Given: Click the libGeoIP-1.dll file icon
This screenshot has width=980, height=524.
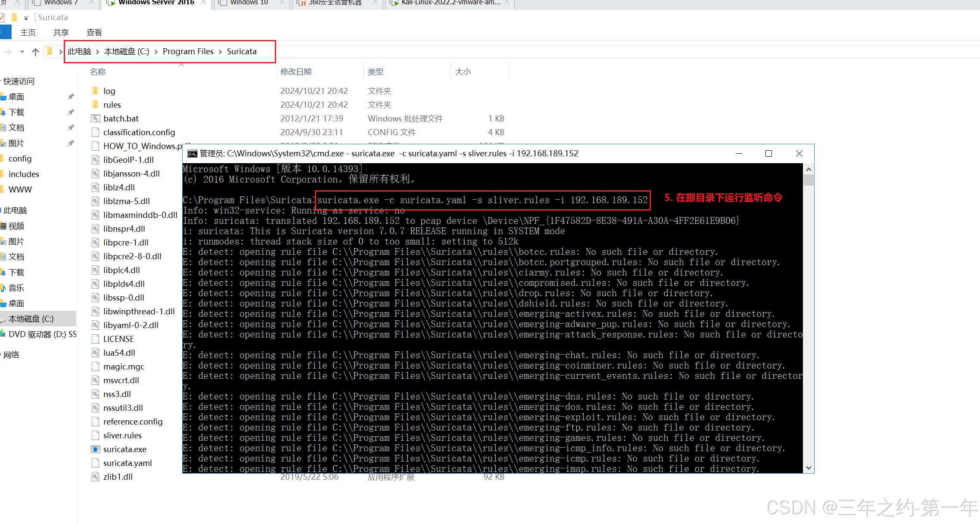Looking at the screenshot, I should (95, 160).
